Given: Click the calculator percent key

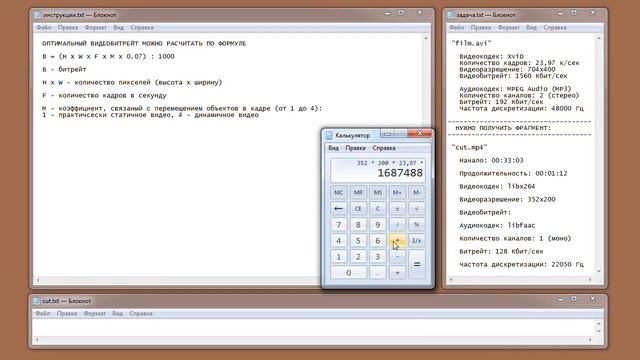Looking at the screenshot, I should (x=417, y=224).
